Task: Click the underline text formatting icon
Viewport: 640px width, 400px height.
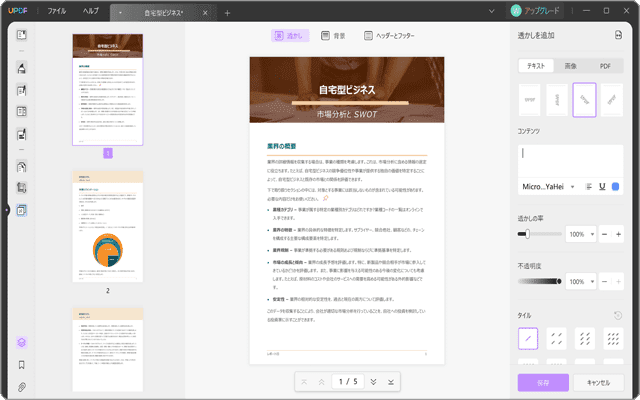Action: click(602, 186)
